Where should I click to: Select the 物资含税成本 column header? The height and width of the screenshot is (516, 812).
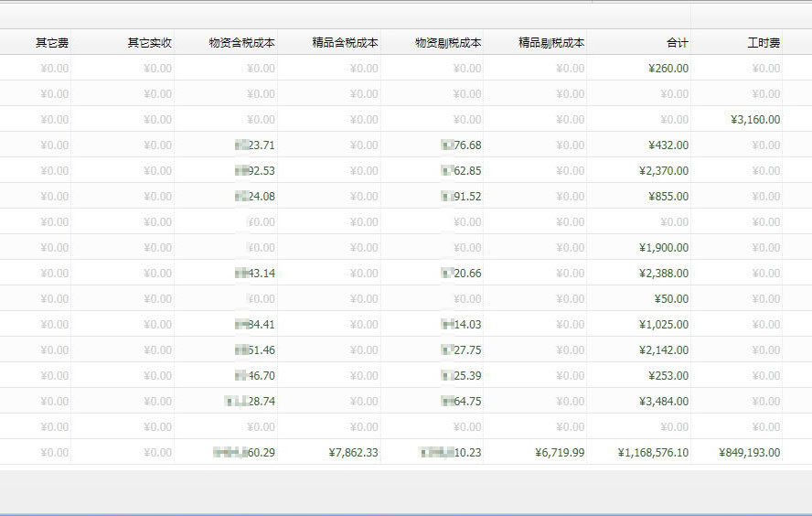(x=241, y=42)
